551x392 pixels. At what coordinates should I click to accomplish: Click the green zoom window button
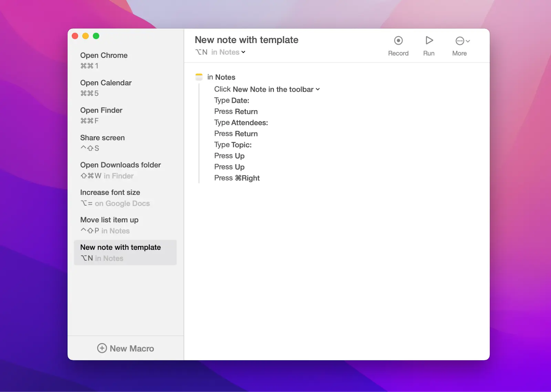click(96, 36)
